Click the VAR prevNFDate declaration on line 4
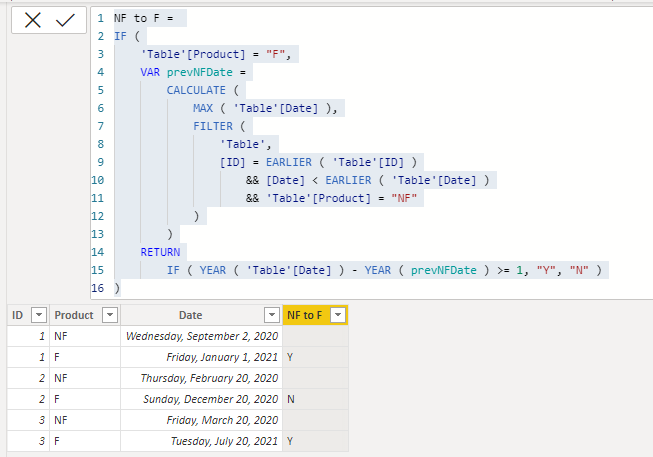This screenshot has height=457, width=653. 193,72
